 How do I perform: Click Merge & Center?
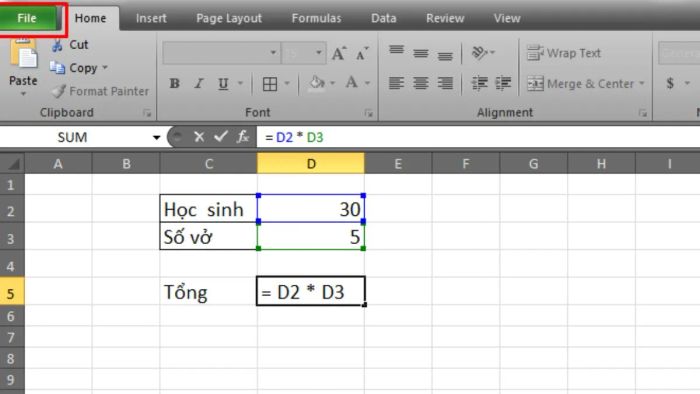coord(580,84)
